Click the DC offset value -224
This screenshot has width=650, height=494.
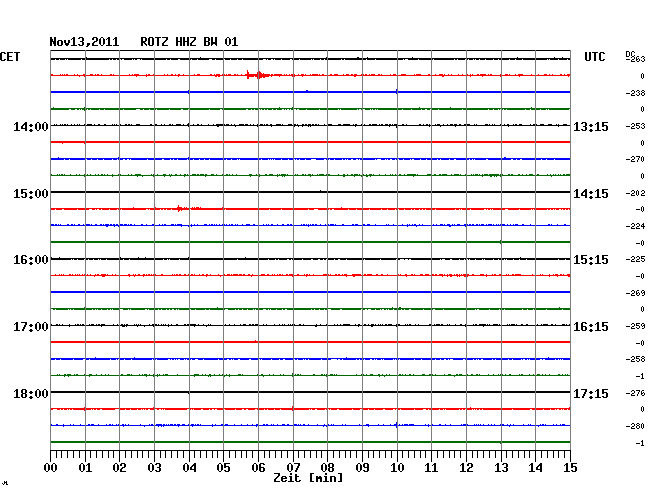pos(635,226)
